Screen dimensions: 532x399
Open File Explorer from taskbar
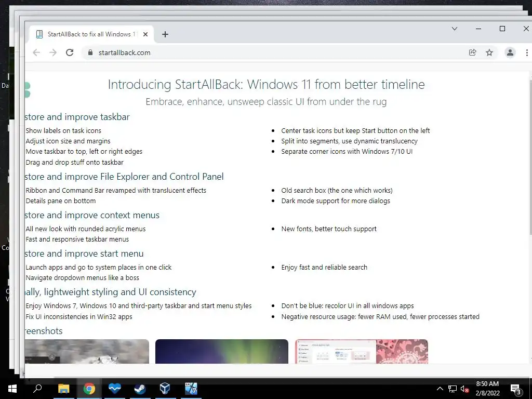click(63, 389)
